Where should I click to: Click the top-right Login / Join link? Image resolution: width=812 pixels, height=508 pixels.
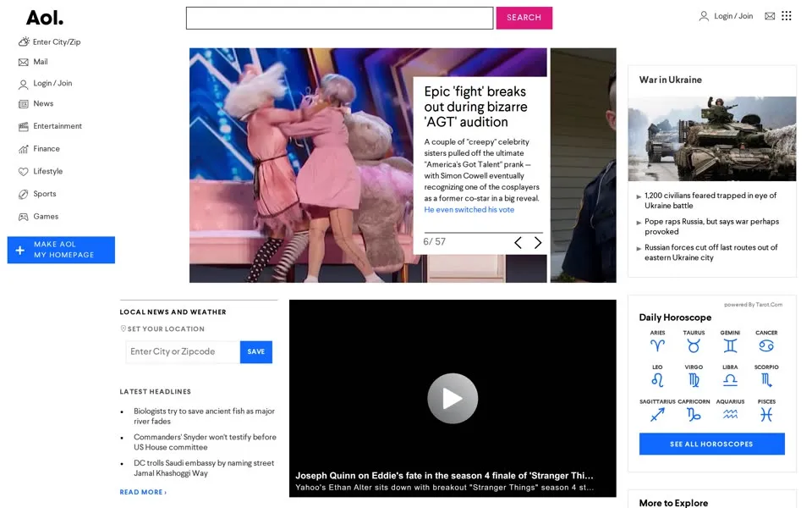point(733,16)
